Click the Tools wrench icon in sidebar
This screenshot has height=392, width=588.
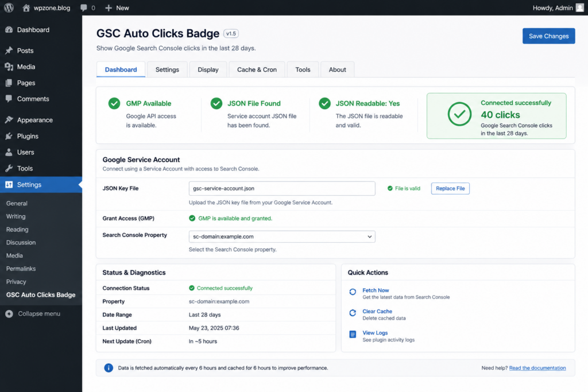(9, 168)
